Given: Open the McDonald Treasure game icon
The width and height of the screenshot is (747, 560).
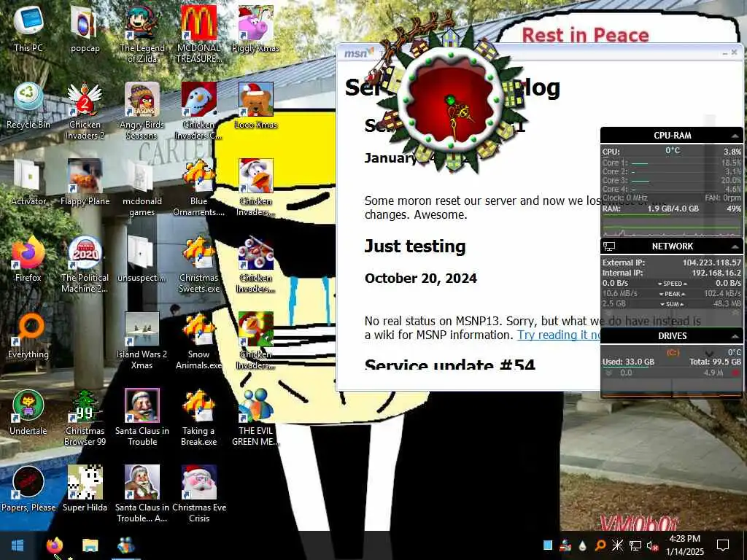Looking at the screenshot, I should click(198, 34).
